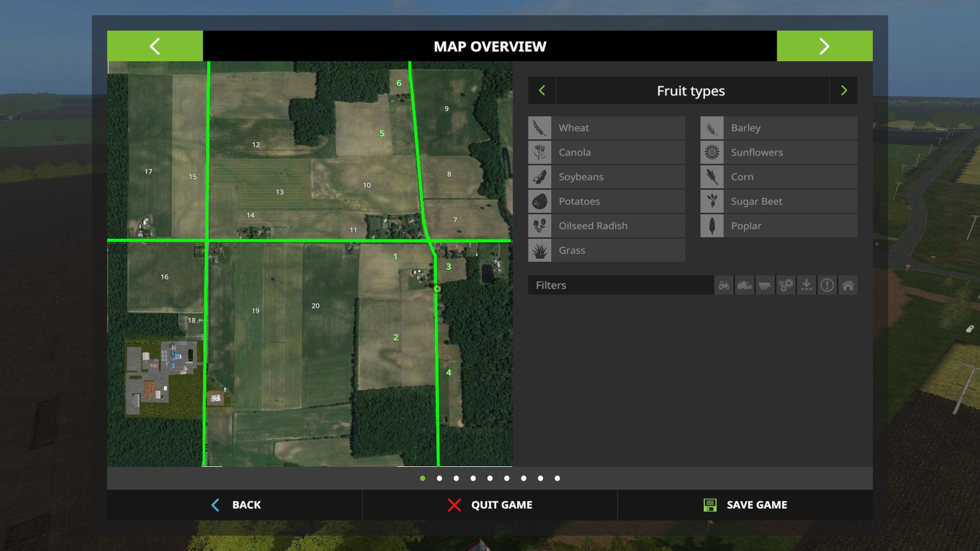Click field 13 on the map
The width and height of the screenshot is (980, 551).
[280, 192]
